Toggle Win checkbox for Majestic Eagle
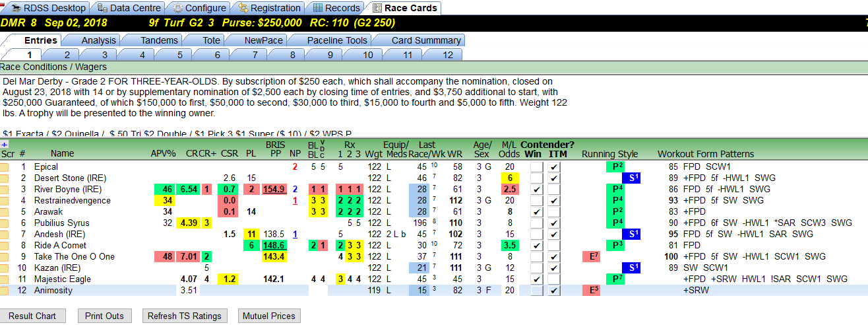868x325 pixels. (537, 279)
